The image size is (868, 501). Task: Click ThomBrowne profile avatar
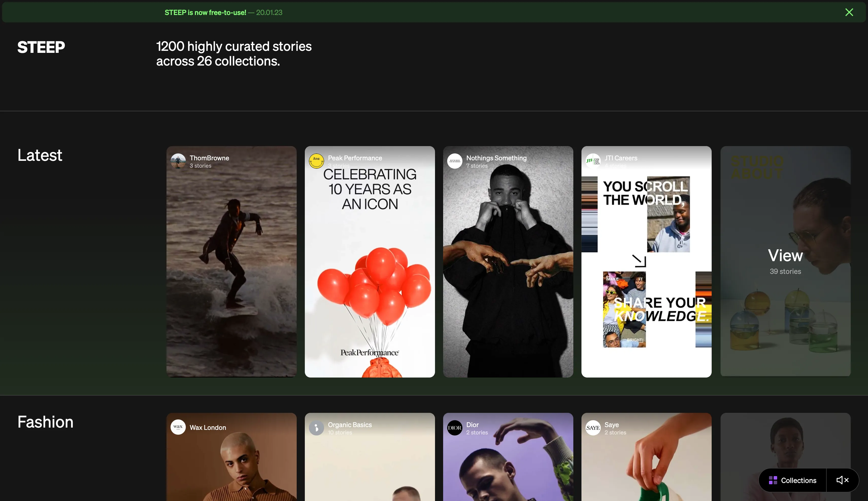178,161
